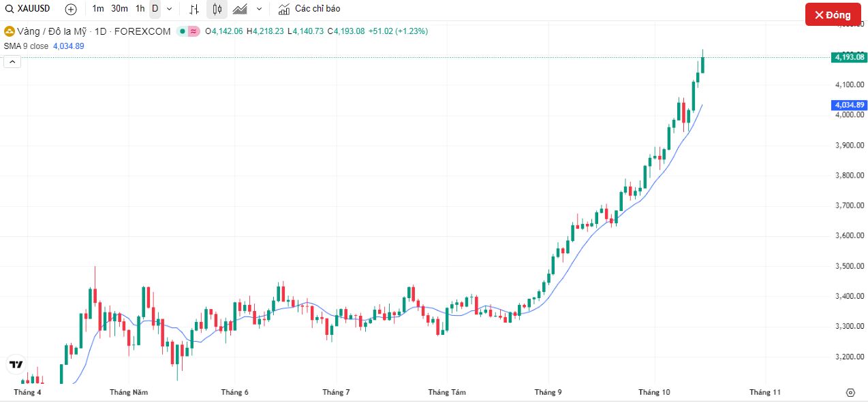Open time axis settings gear icon
Screen dimensions: 868x407
click(x=850, y=392)
